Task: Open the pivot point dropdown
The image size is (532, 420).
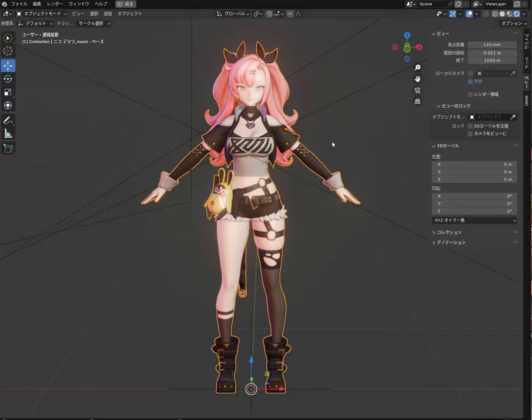Action: (x=258, y=14)
